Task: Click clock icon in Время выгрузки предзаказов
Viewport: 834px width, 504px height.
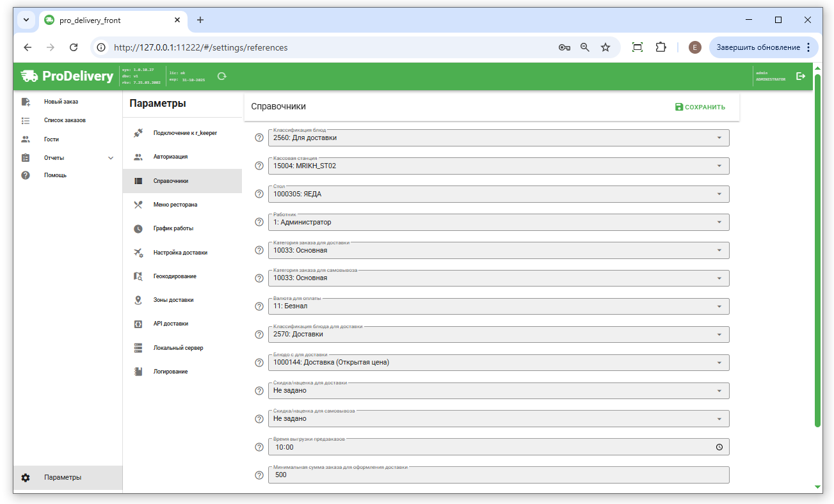Action: 719,447
